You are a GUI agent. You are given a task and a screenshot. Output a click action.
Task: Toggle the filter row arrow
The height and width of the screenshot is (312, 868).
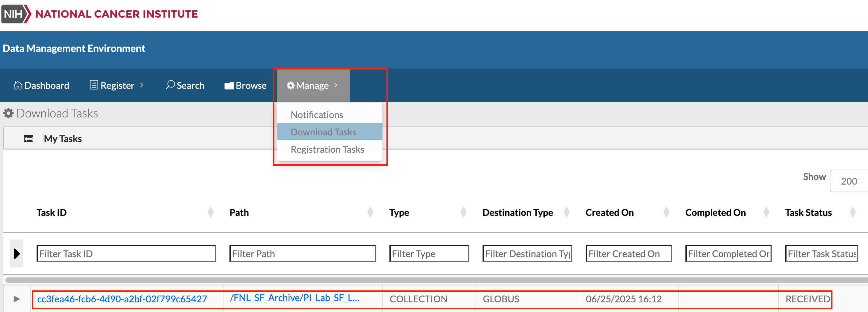coord(17,253)
